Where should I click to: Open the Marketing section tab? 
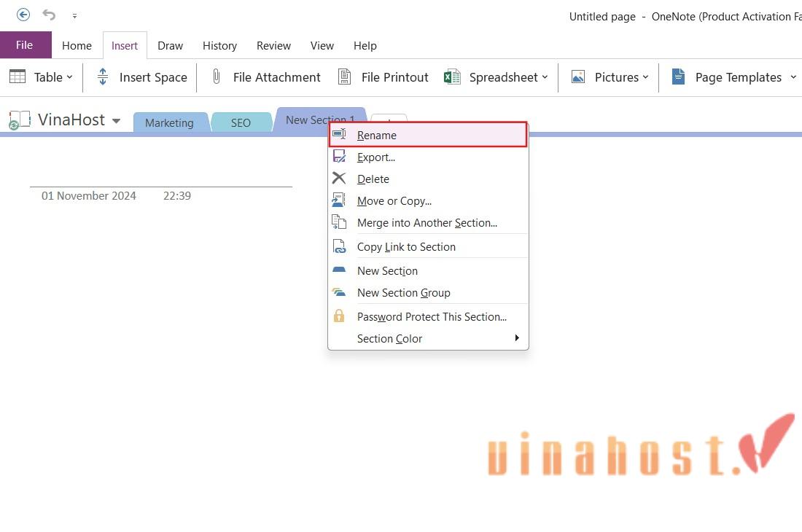(x=170, y=122)
